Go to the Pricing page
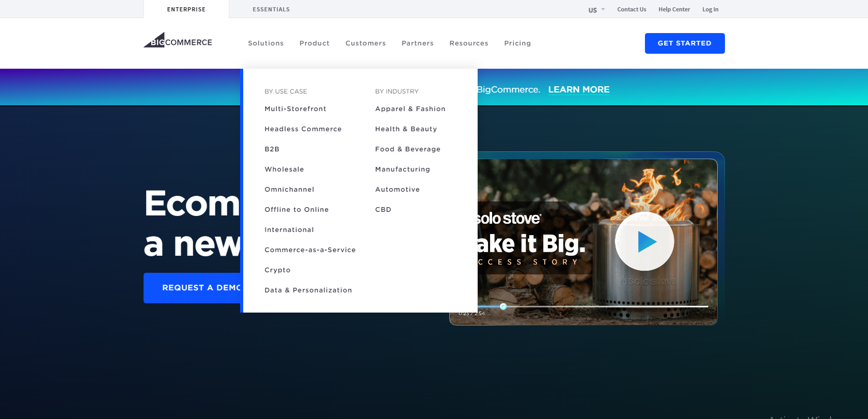 [517, 43]
